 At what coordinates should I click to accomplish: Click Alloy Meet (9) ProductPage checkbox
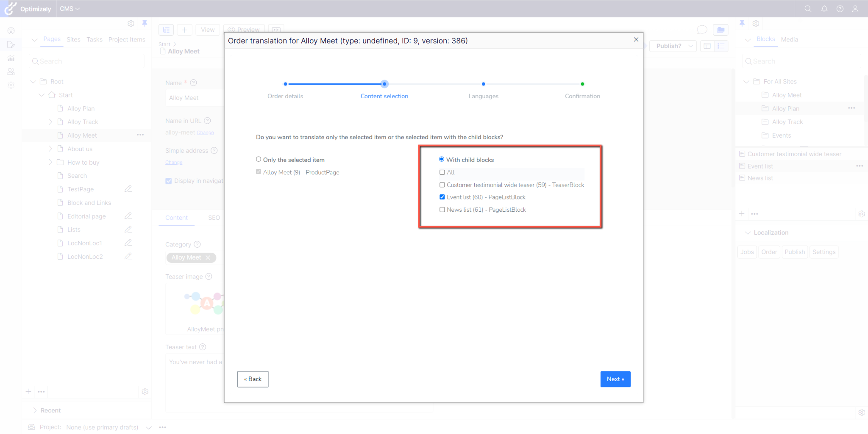[259, 172]
